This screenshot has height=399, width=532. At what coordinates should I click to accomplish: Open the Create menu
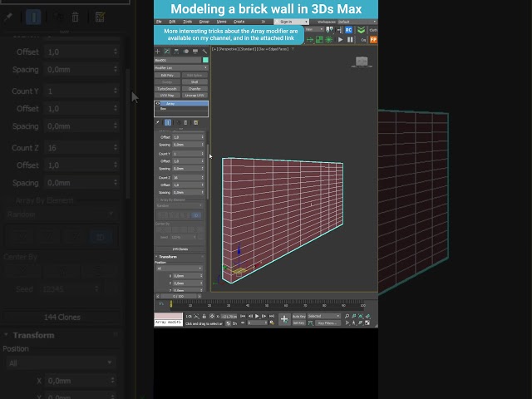[x=239, y=22]
